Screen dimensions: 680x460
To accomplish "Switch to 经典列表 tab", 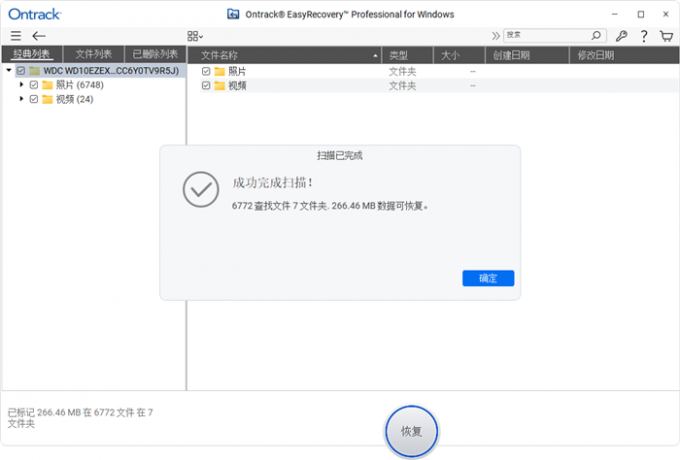I will 32,55.
